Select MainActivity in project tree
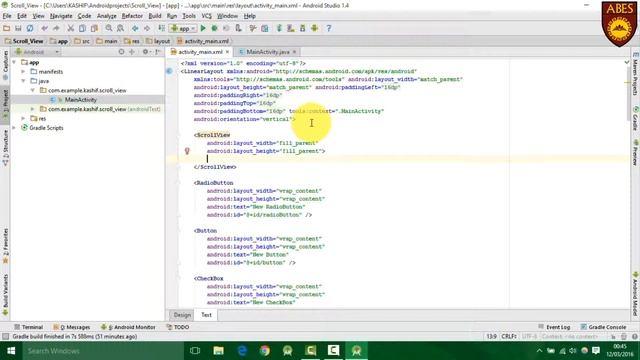The image size is (640, 360). point(80,100)
